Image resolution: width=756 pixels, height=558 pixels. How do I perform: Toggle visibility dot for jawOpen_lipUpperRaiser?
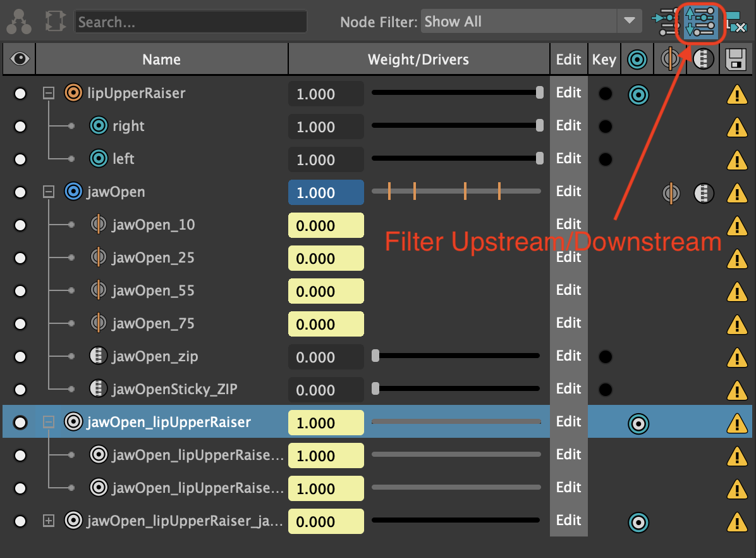[20, 423]
